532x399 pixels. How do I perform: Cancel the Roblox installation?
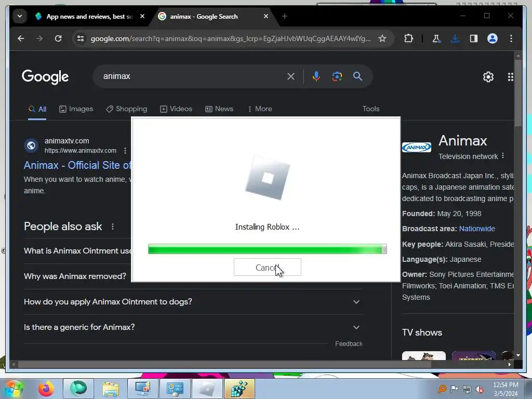click(268, 268)
